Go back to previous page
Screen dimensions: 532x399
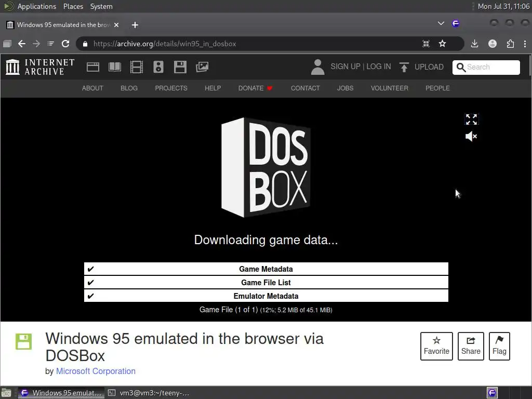(22, 44)
